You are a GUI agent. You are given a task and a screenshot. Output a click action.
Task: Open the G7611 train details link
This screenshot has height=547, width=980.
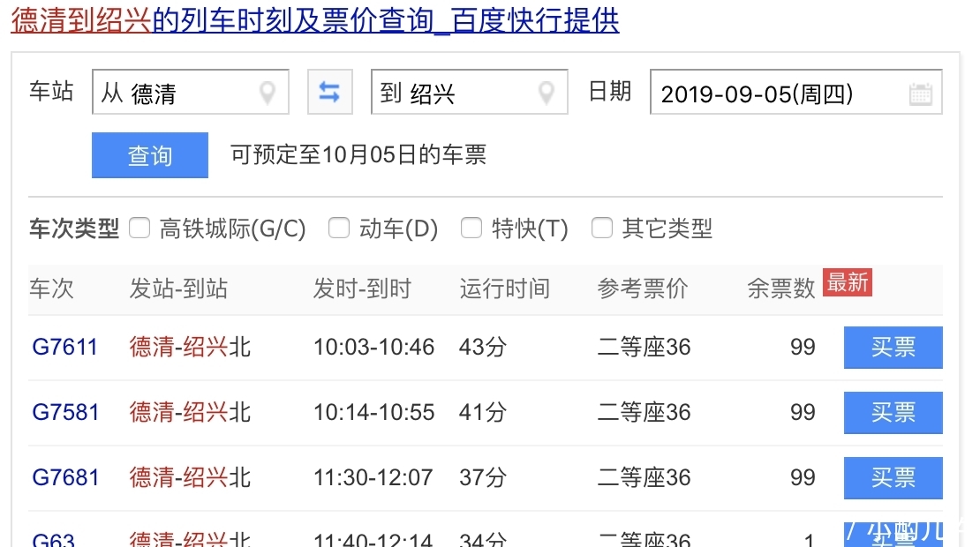[x=64, y=348]
